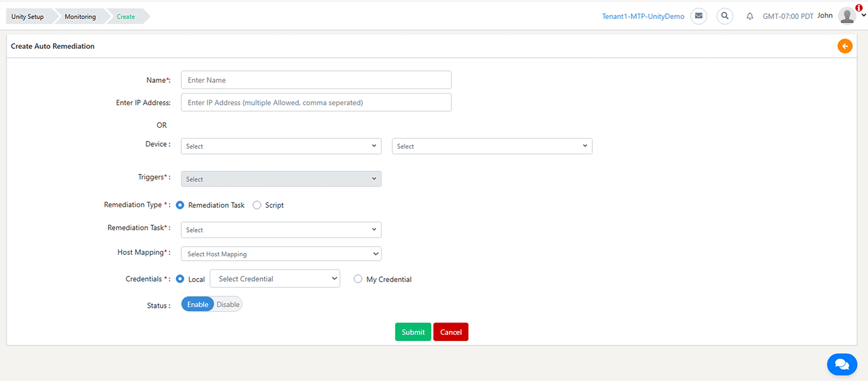Screen dimensions: 868x381
Task: Click the red Cancel button
Action: coord(451,332)
